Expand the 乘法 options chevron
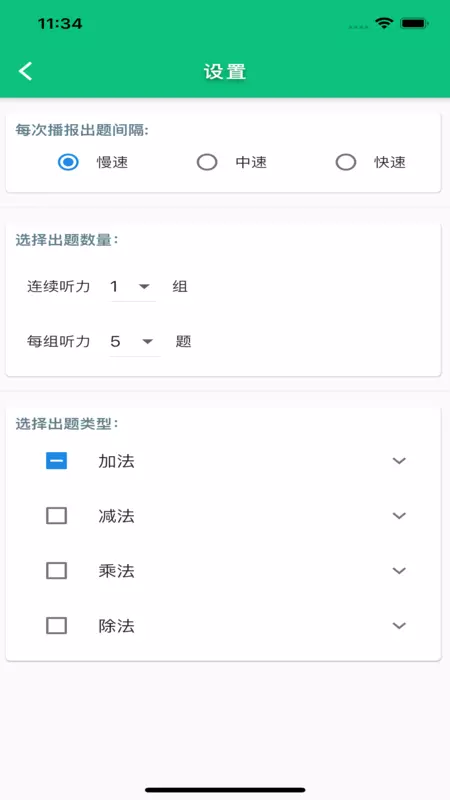This screenshot has height=800, width=450. [x=399, y=570]
